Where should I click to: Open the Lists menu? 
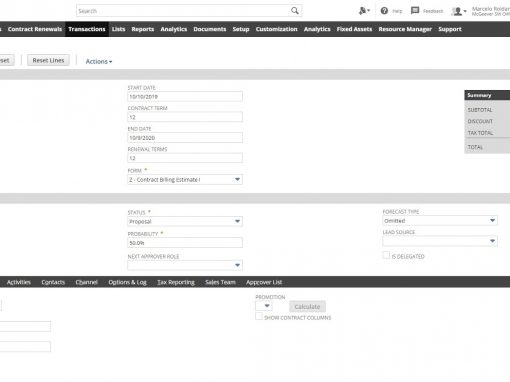click(x=118, y=29)
